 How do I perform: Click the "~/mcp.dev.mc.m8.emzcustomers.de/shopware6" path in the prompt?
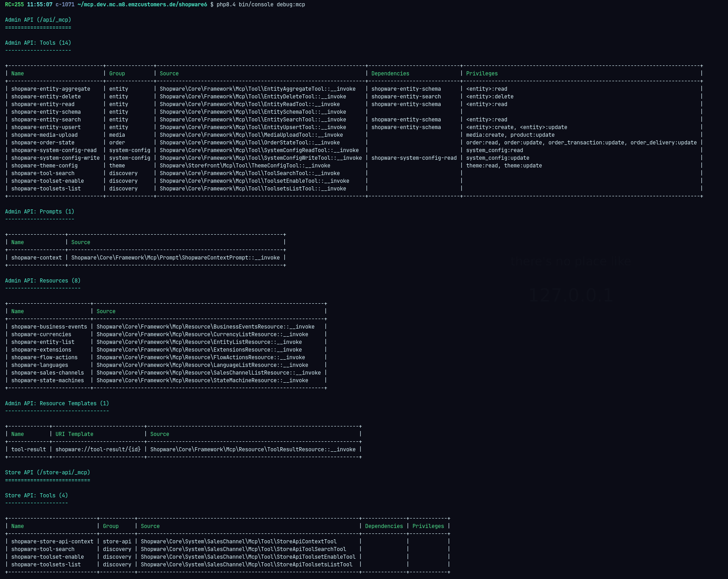coord(142,5)
